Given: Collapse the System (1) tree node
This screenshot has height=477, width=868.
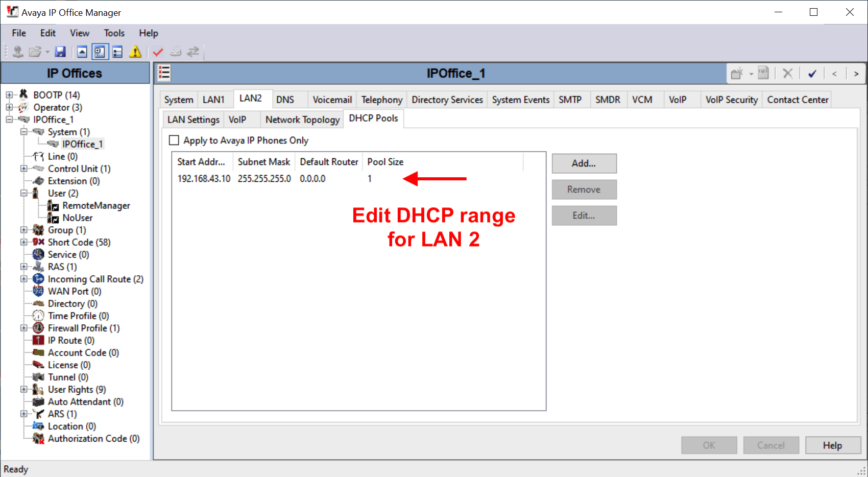Looking at the screenshot, I should [23, 132].
